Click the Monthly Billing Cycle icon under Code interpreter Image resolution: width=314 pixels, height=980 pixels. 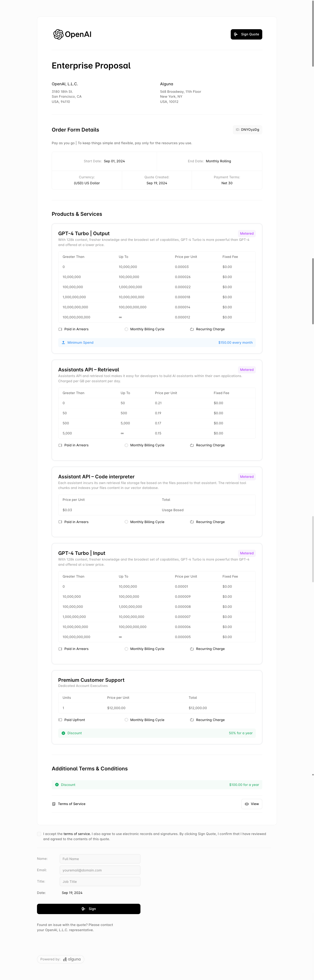point(126,522)
